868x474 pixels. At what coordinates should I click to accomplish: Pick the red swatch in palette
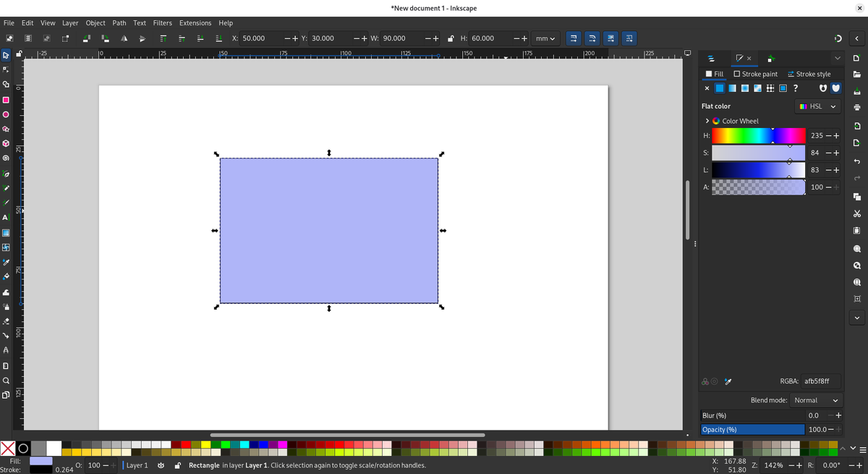pos(185,444)
